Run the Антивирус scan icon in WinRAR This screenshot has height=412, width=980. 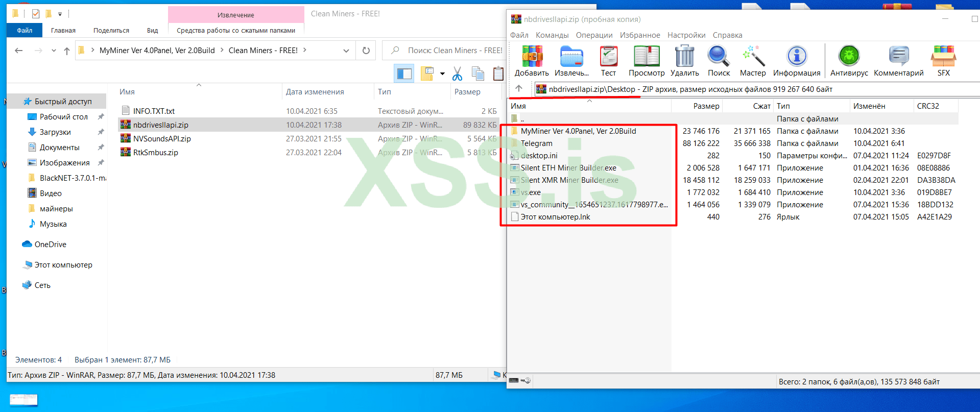[x=849, y=56]
